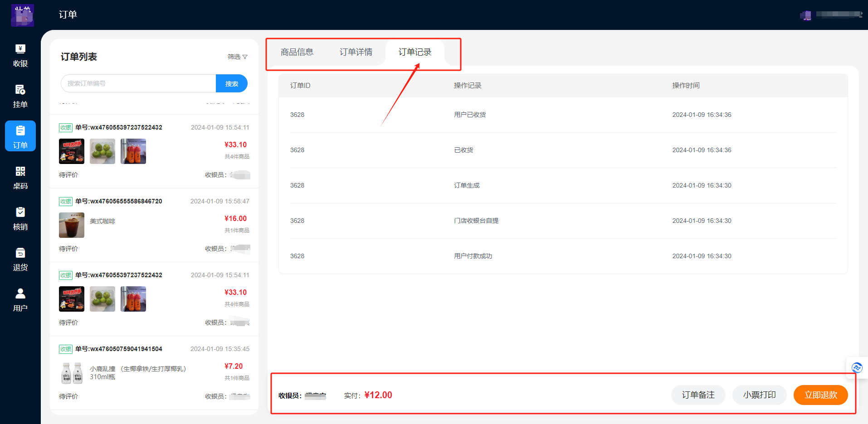The height and width of the screenshot is (424, 868).
Task: Click the blue 搜索 search button
Action: click(232, 84)
